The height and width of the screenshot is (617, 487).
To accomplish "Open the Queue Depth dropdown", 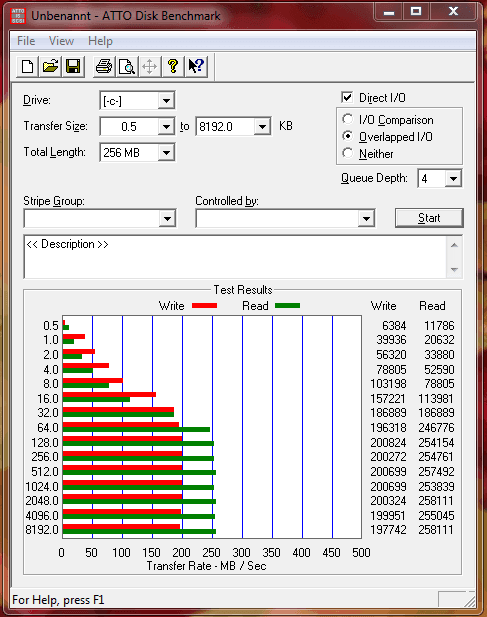I will 453,179.
